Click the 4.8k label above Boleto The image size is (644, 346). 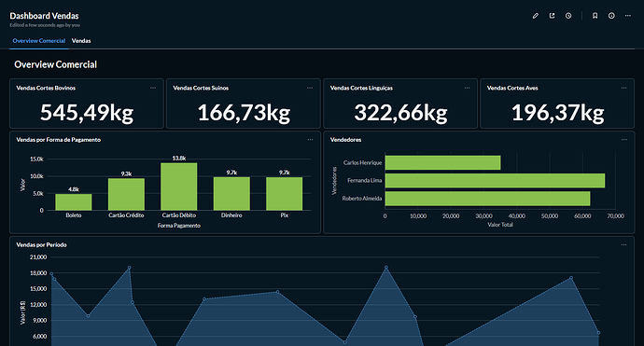point(74,189)
